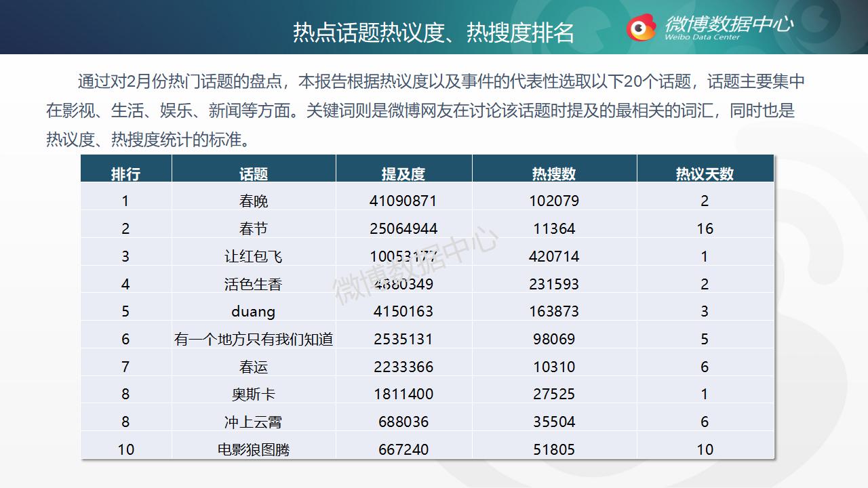
Task: Click discussion days 10 in 电影狼图腾 row
Action: pyautogui.click(x=705, y=450)
